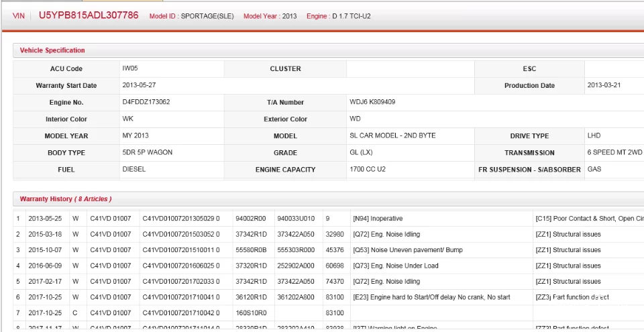The width and height of the screenshot is (644, 332).
Task: Select T/A Number value WDJ6 K809409
Action: click(x=372, y=102)
